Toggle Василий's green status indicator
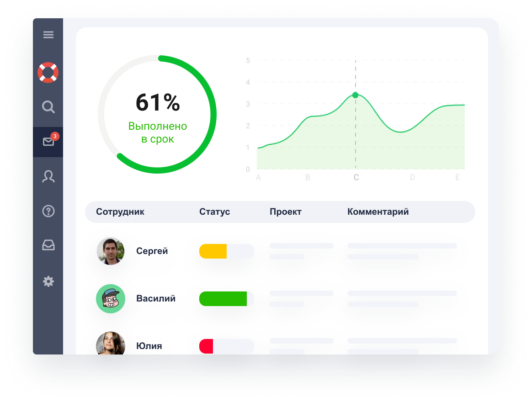Viewport: 532px width, 402px height. [x=224, y=298]
